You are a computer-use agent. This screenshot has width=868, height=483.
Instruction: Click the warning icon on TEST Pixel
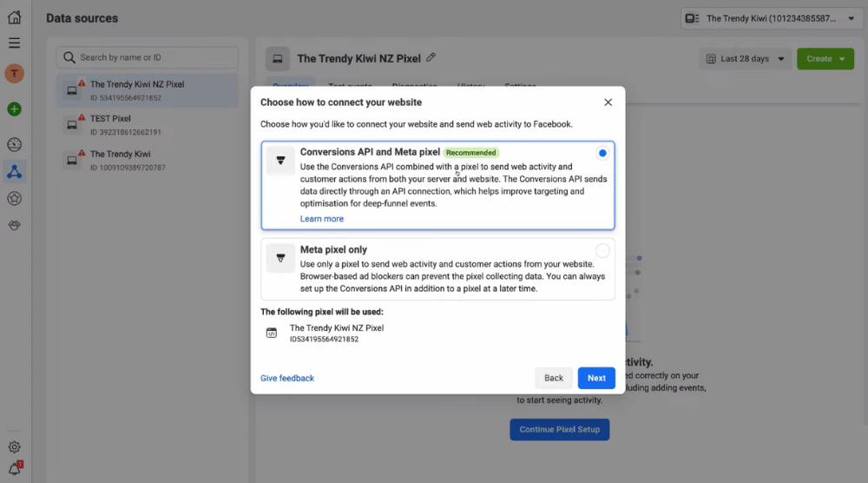tap(82, 117)
